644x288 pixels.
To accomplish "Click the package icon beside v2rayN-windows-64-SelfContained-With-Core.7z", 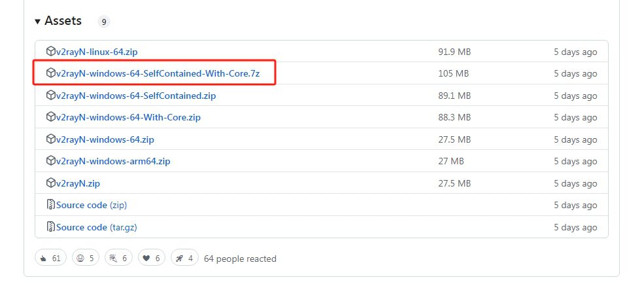I will click(x=51, y=73).
